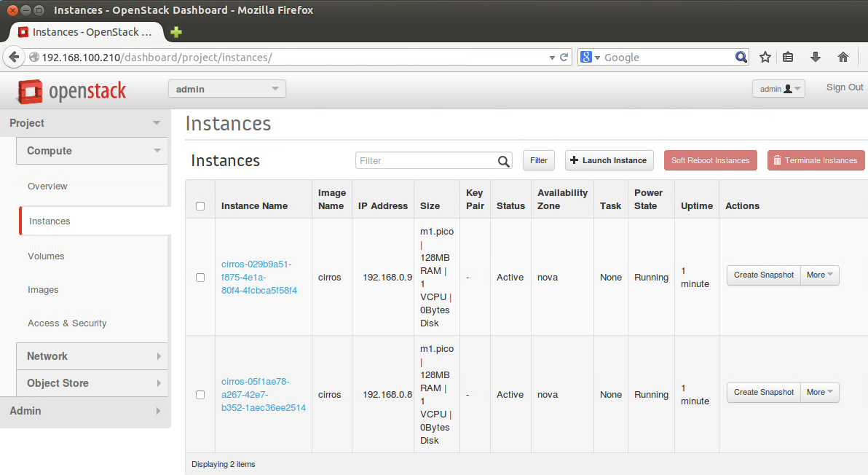Open instance cirros-05f1ae78 details link

[x=256, y=395]
